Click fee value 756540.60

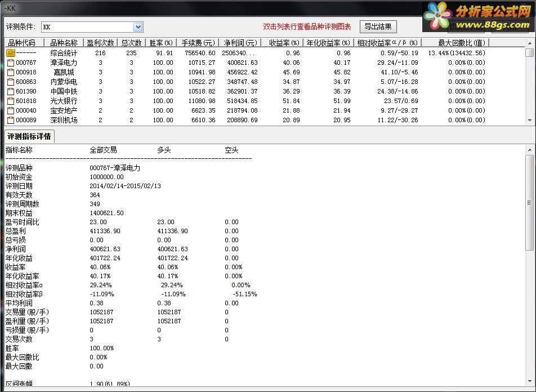200,53
